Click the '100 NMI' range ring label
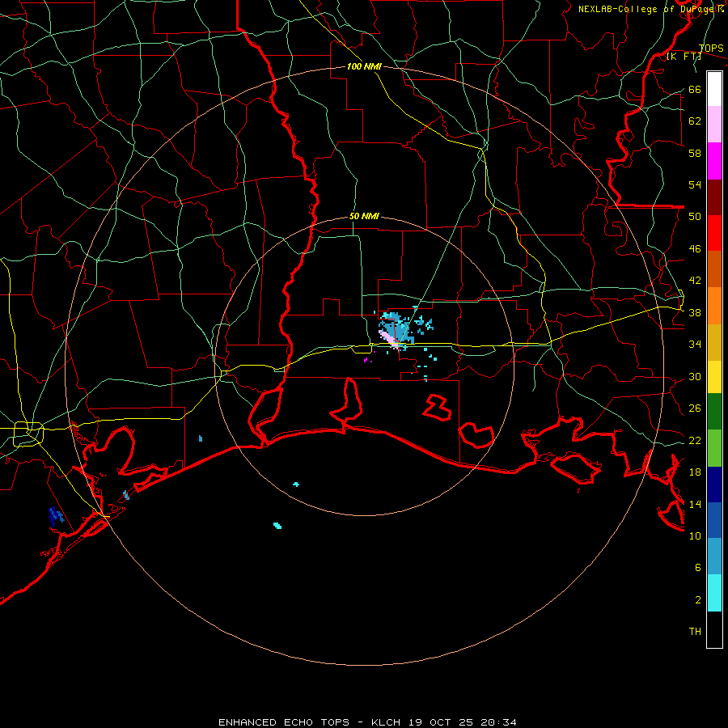 click(x=364, y=66)
